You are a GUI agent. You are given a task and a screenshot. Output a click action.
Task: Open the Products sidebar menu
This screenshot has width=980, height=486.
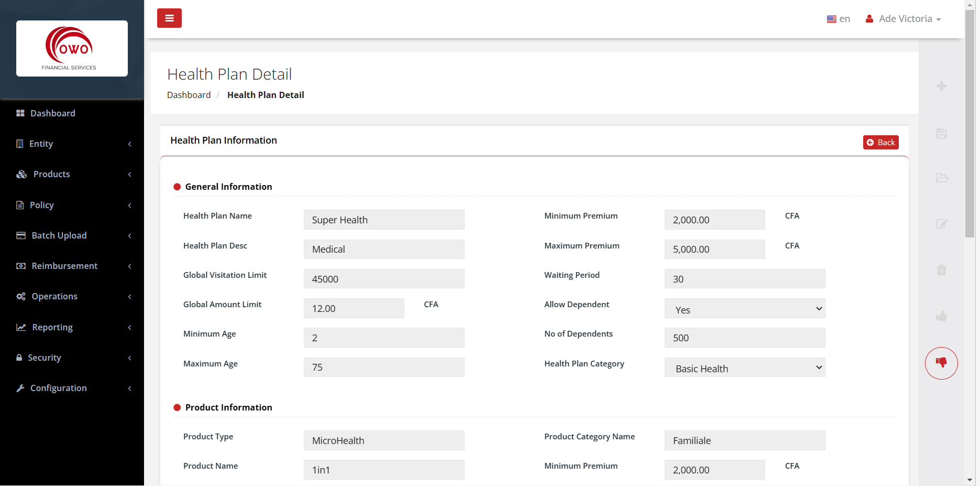pyautogui.click(x=72, y=174)
